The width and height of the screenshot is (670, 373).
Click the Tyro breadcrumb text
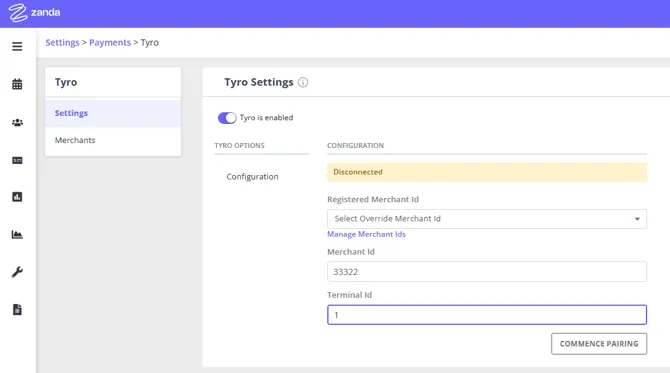(150, 42)
